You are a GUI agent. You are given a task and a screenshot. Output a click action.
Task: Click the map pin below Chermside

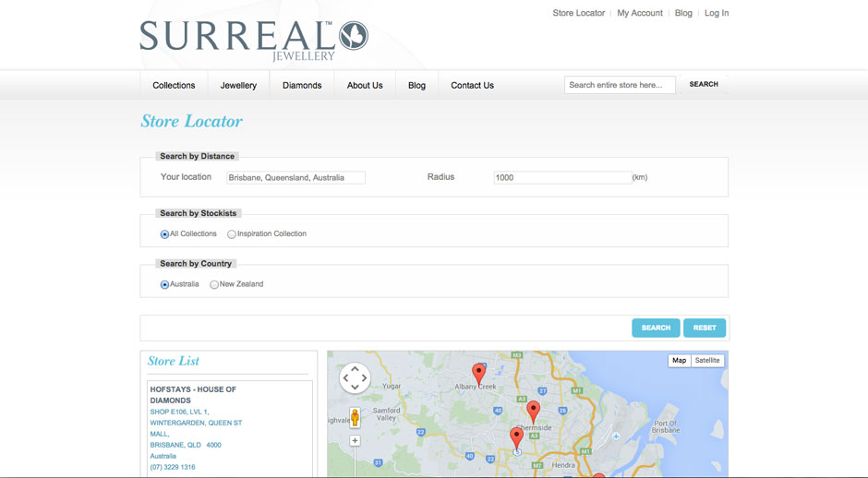point(516,437)
